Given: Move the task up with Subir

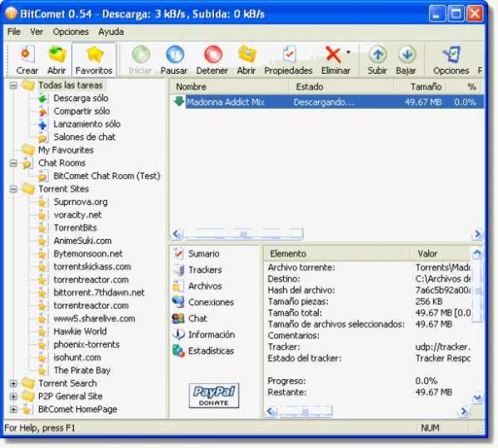Looking at the screenshot, I should pyautogui.click(x=377, y=60).
